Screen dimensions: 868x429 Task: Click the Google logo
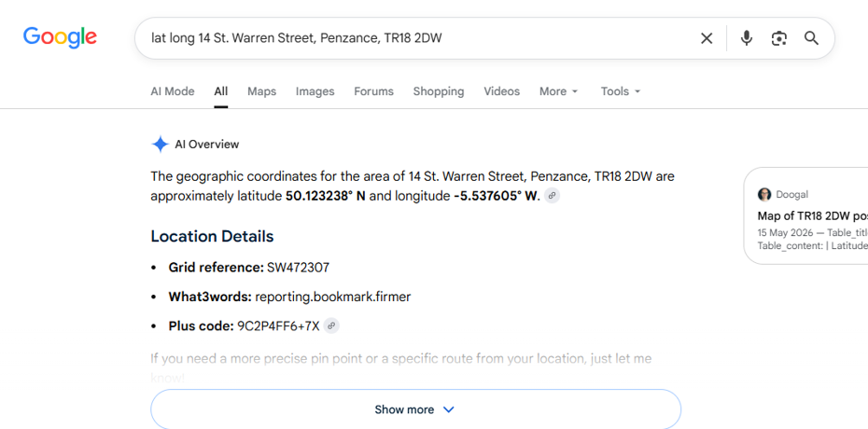(60, 37)
